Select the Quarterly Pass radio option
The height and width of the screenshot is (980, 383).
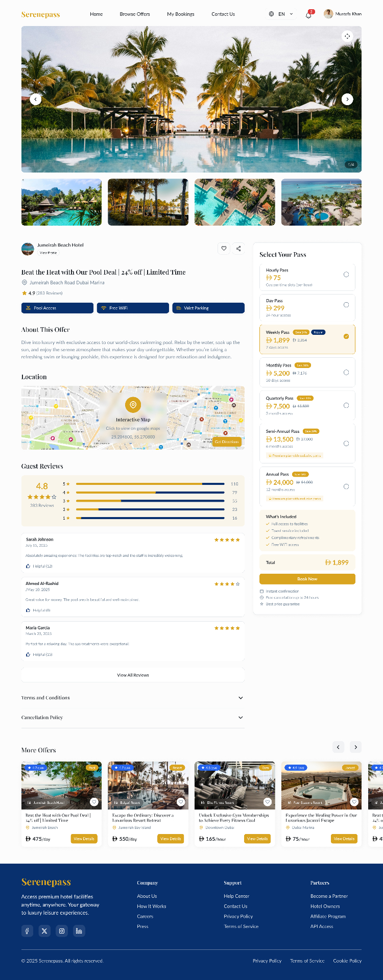tap(346, 405)
